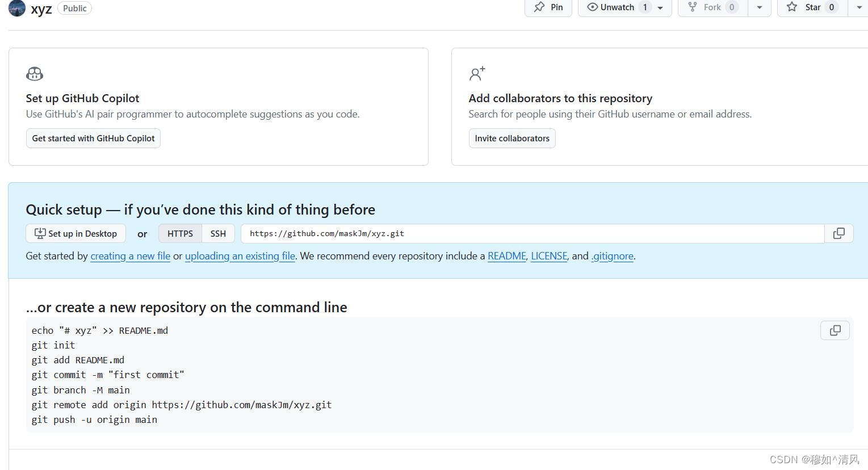Click Get started with GitHub Copilot
Screen dimensions: 868x470
click(x=93, y=138)
